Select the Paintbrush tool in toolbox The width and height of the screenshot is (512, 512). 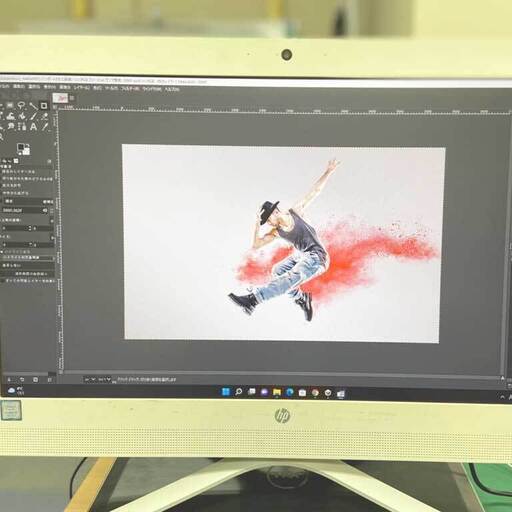[x=33, y=116]
